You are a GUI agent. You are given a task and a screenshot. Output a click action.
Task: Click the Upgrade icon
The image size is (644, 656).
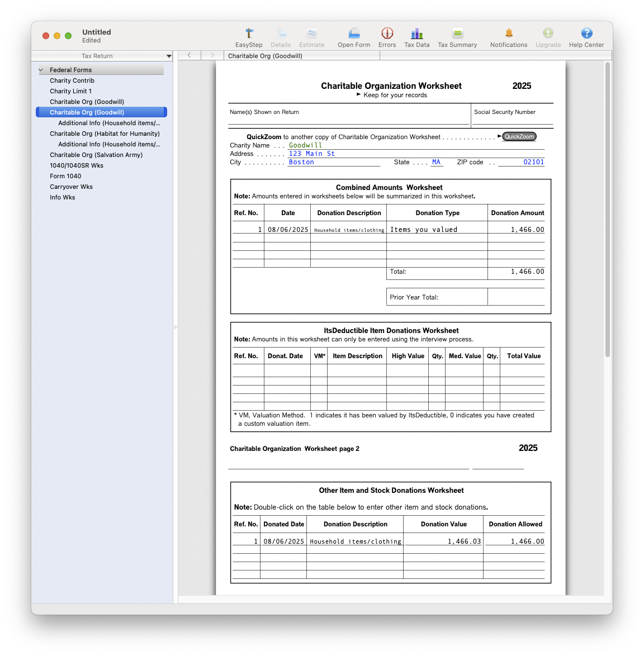(548, 37)
